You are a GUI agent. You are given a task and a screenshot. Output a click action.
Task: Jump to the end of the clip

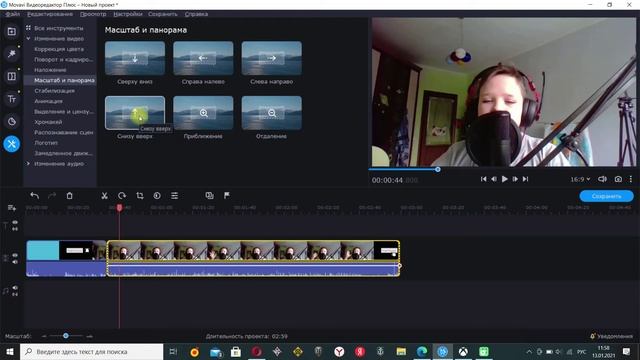tap(525, 179)
